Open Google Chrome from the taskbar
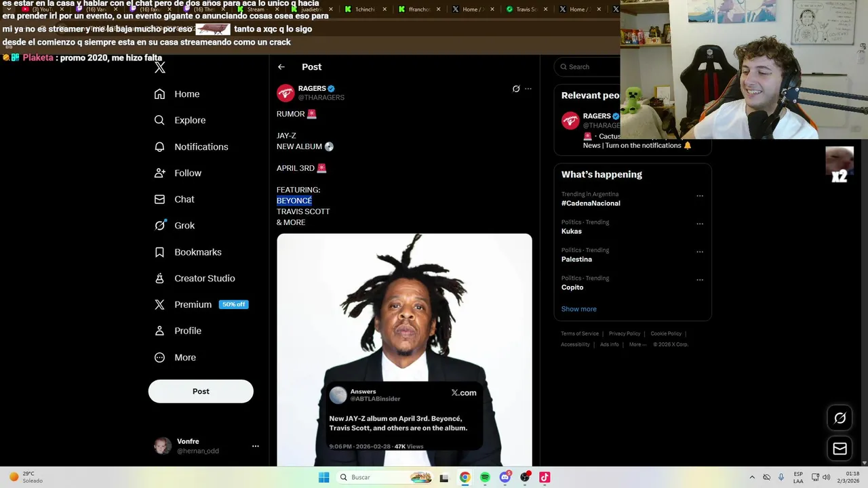 pos(465,477)
